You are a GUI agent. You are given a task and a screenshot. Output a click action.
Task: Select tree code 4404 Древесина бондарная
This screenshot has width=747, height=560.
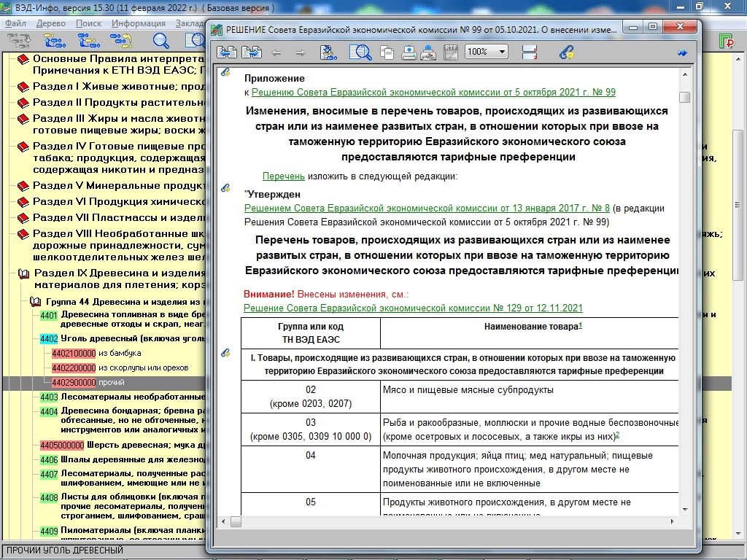coord(49,411)
